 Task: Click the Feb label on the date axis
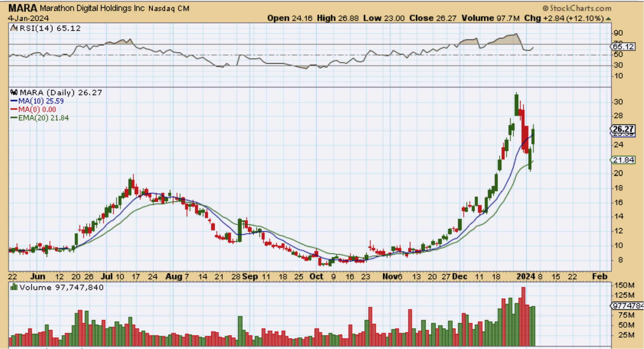click(x=600, y=277)
